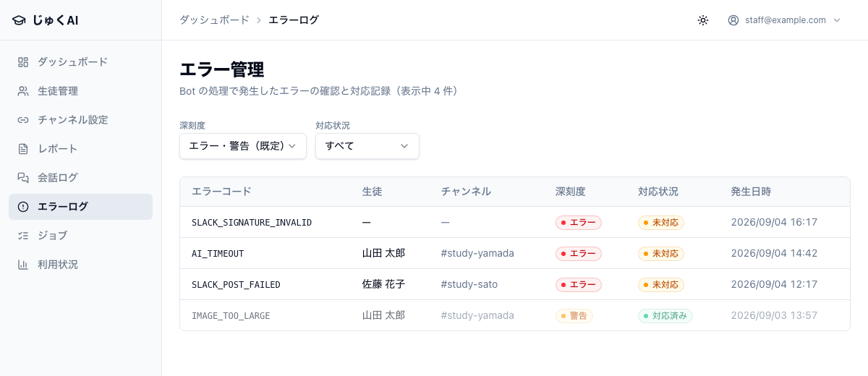Viewport: 868px width, 376px height.
Task: Click 佐藤 花子 student name
Action: point(383,285)
